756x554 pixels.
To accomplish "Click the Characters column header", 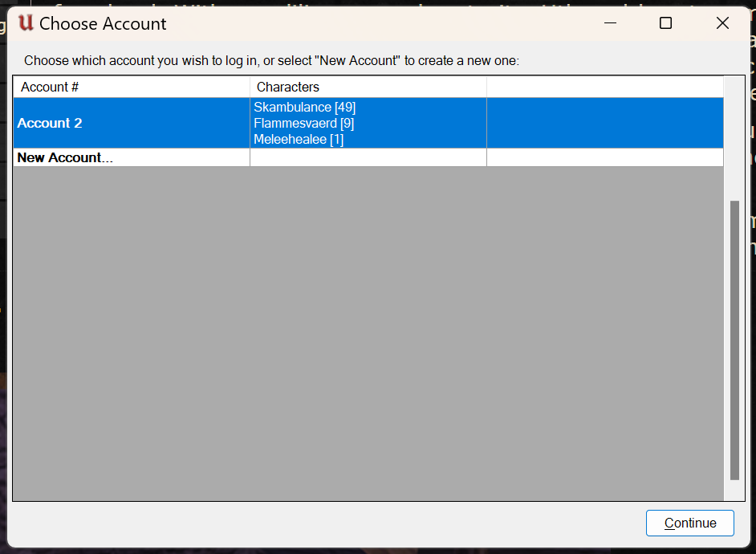I will coord(288,87).
